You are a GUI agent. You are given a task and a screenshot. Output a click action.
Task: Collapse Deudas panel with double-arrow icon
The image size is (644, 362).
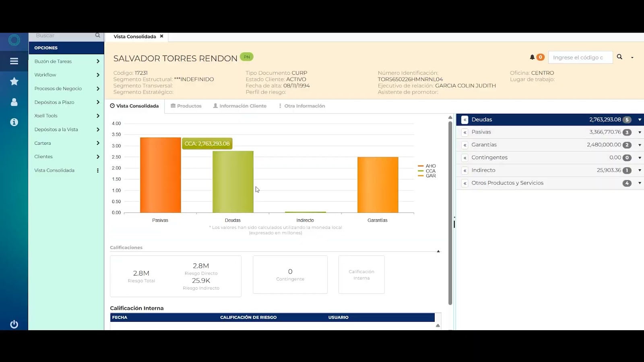465,119
